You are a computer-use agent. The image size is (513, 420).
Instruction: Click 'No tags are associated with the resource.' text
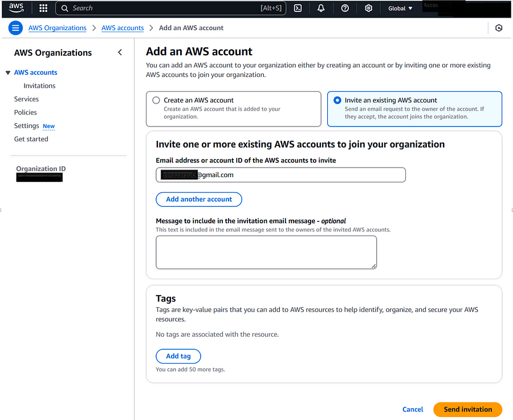(217, 335)
